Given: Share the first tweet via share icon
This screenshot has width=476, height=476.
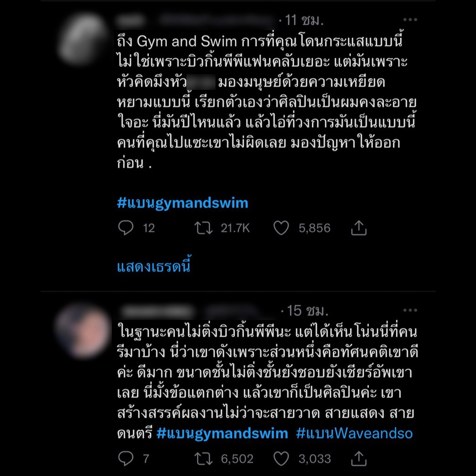Looking at the screenshot, I should (x=359, y=228).
